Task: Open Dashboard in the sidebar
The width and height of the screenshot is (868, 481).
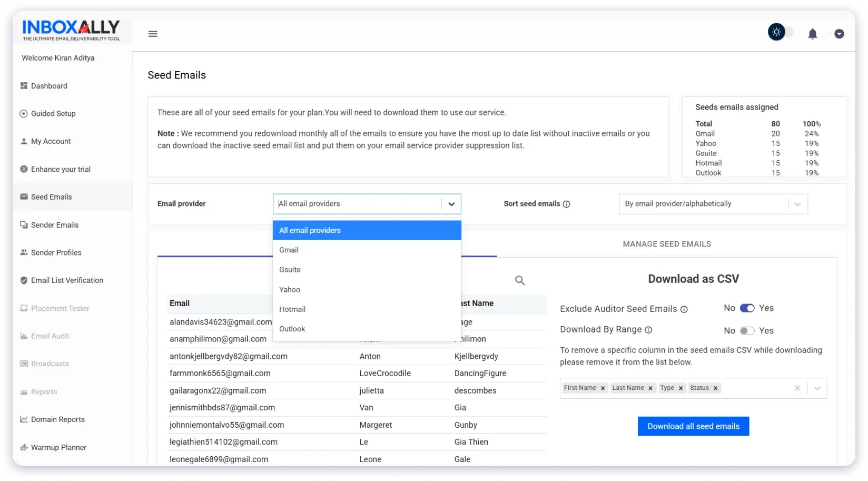Action: point(49,86)
